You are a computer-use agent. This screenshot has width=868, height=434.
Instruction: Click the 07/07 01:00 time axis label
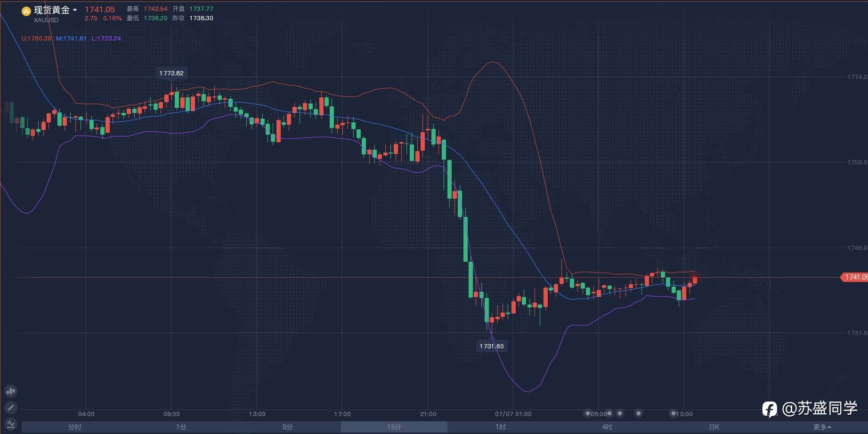(x=513, y=414)
